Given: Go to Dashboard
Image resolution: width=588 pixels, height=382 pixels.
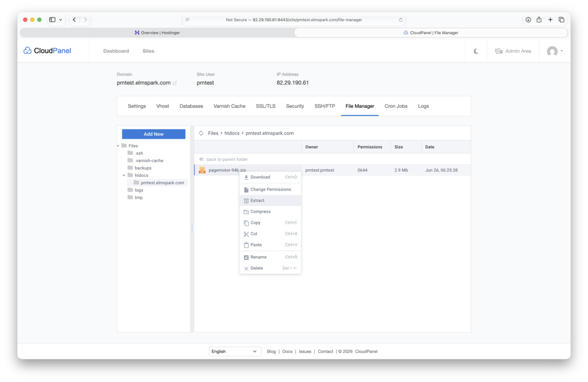Looking at the screenshot, I should coord(116,51).
